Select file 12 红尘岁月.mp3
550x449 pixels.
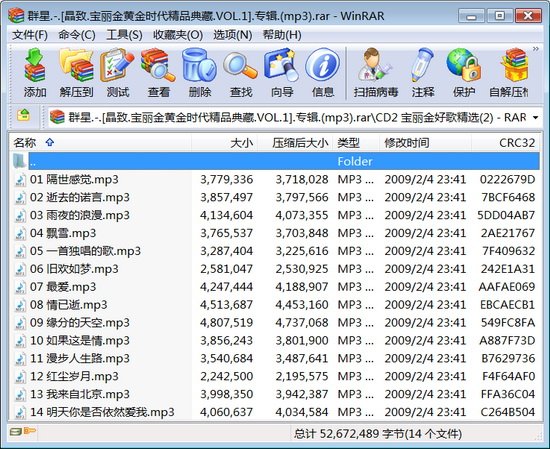tap(275, 376)
